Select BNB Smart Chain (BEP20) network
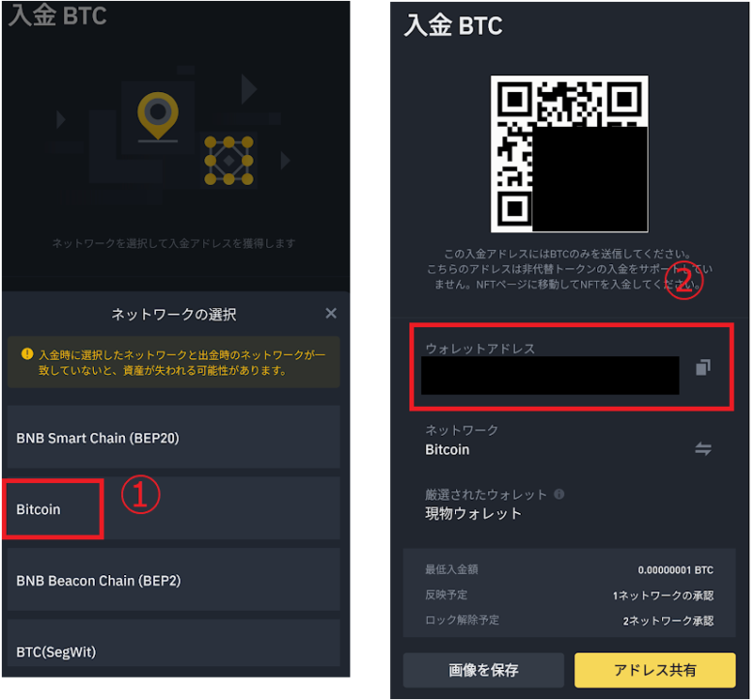 (173, 438)
